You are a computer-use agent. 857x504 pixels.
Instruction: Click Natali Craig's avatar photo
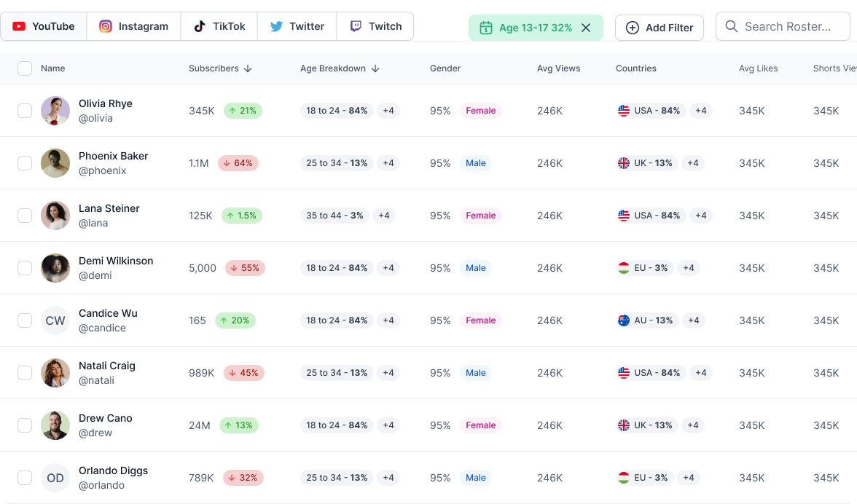55,373
